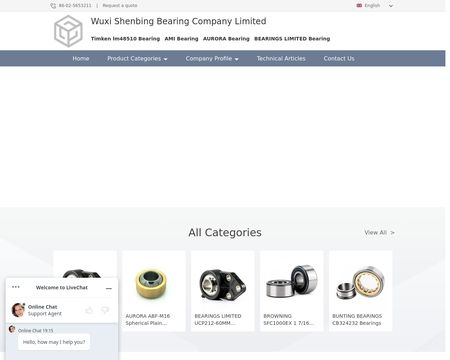Open BUNTING BEARINGS CB324232 product image
Screen dimensions: 450x360
[360, 283]
